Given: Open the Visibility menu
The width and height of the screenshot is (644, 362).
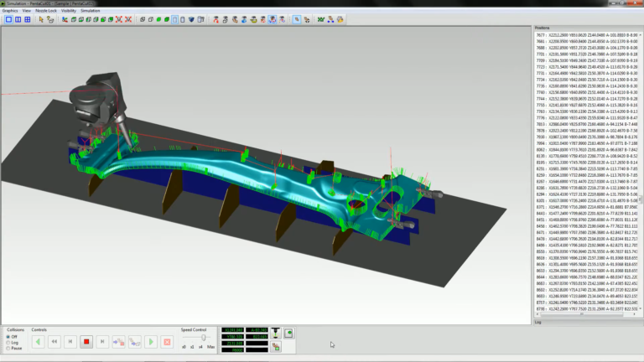Looking at the screenshot, I should 69,11.
